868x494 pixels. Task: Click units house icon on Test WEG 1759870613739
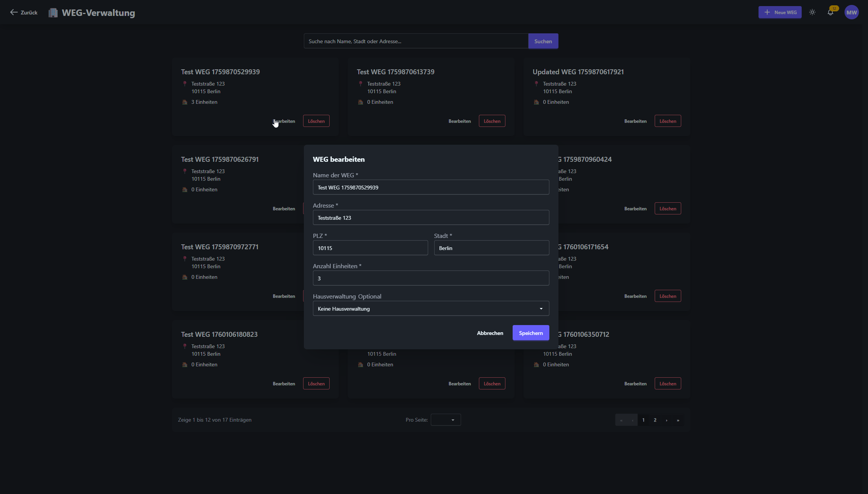click(361, 102)
